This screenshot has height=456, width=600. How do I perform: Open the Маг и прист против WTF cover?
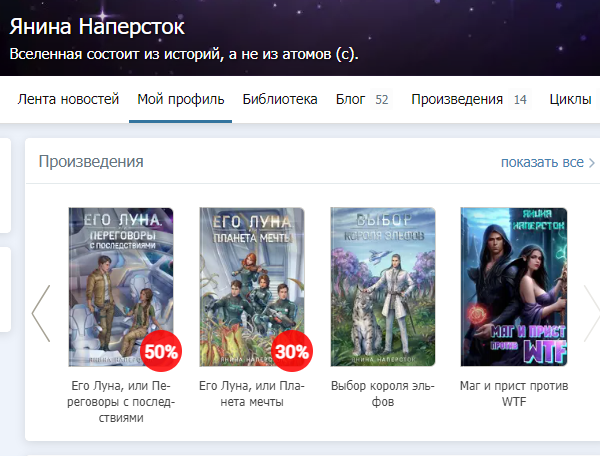coord(514,287)
